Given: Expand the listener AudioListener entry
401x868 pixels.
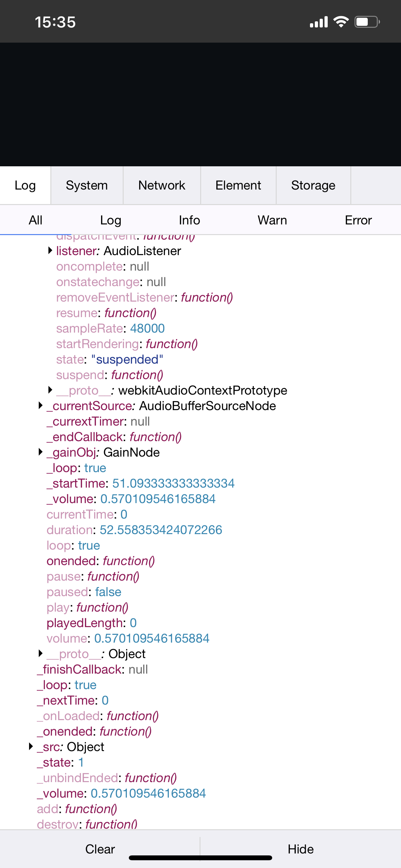Looking at the screenshot, I should pos(50,251).
